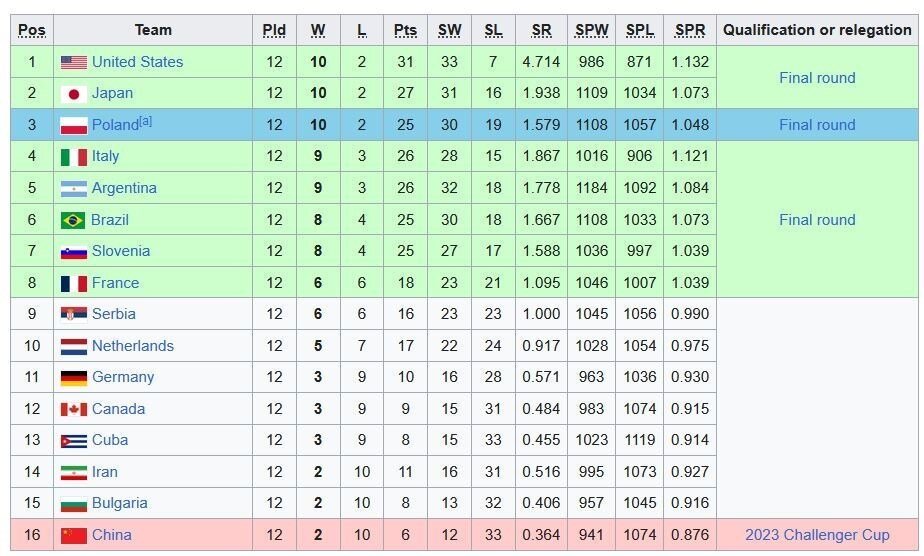Viewport: 924px width, 556px height.
Task: Click the Canada flag icon
Action: coord(73,409)
